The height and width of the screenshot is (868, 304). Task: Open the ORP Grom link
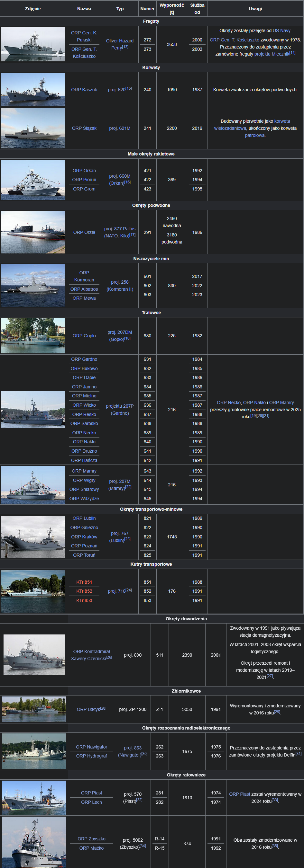pos(84,189)
